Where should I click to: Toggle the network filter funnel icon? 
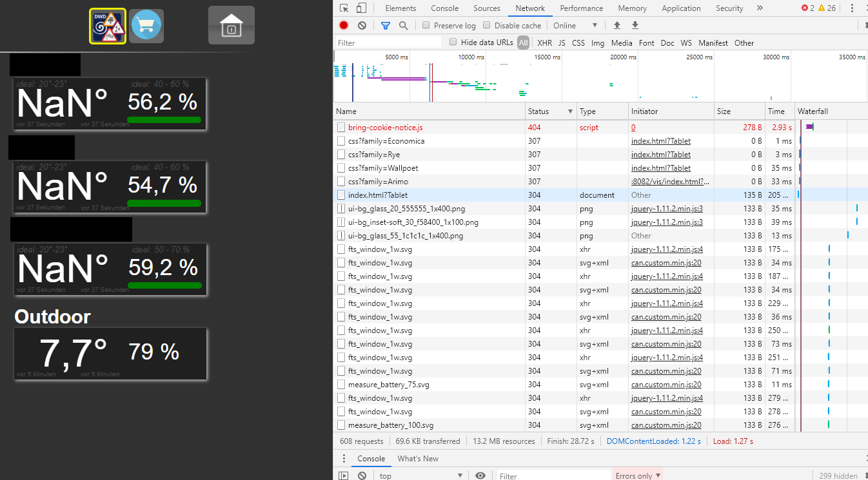(x=386, y=26)
